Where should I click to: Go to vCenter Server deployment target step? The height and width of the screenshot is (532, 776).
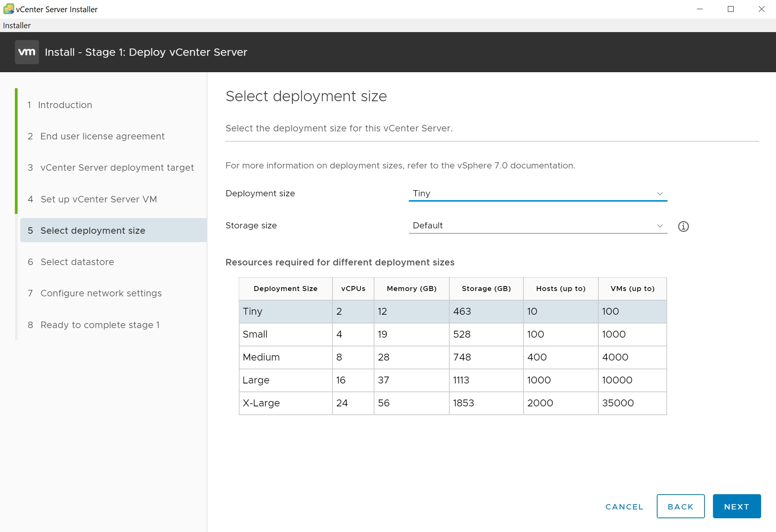pos(111,168)
